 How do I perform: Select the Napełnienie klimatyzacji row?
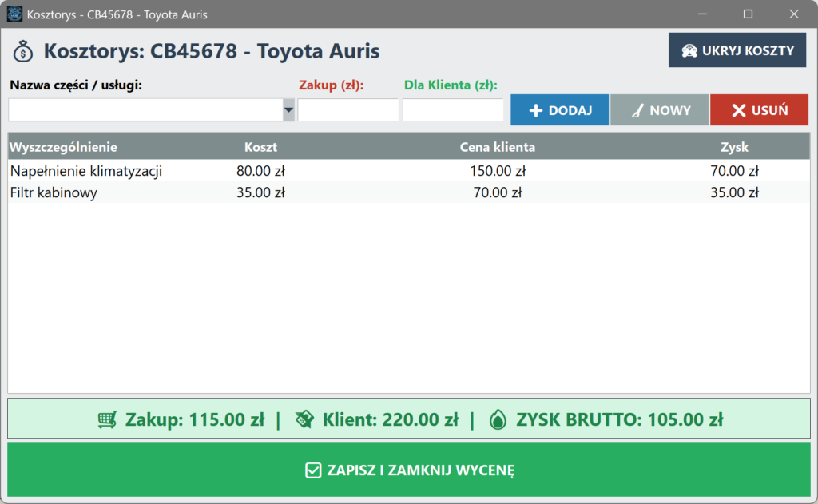tap(86, 171)
